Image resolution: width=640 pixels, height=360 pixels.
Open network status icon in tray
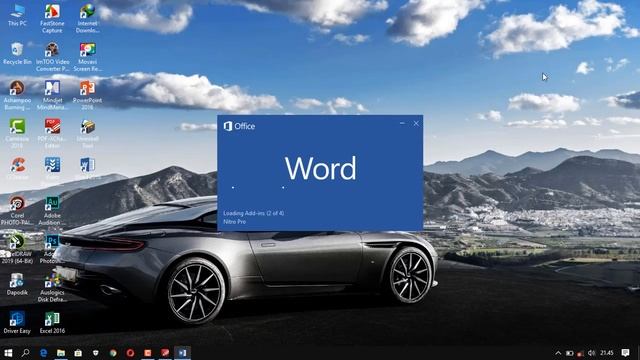(580, 353)
